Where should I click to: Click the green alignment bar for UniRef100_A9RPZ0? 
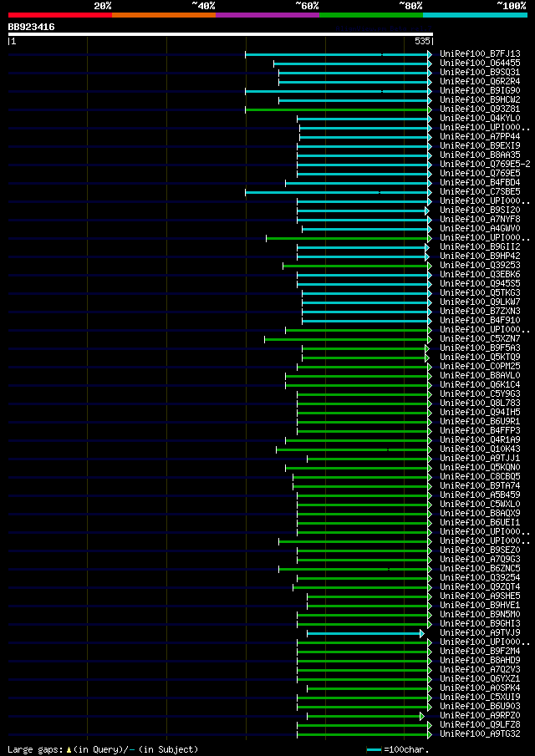click(365, 716)
